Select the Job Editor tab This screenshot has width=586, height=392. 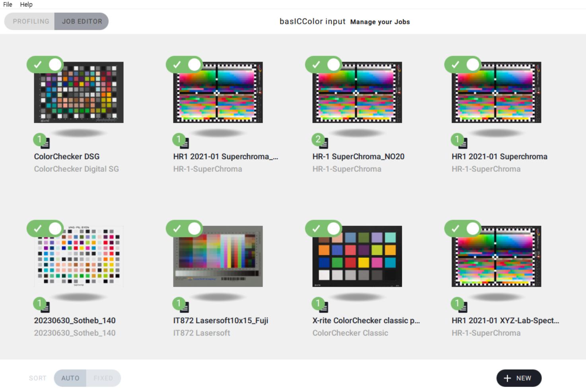[x=82, y=21]
